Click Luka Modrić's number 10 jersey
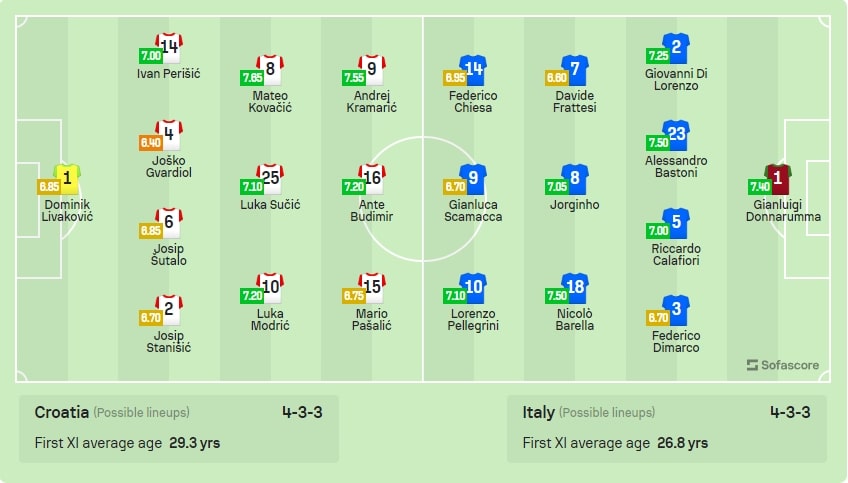Image resolution: width=848 pixels, height=483 pixels. pyautogui.click(x=270, y=288)
